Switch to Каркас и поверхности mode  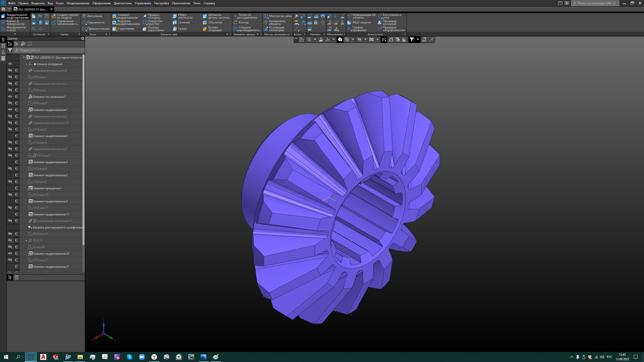tap(15, 22)
